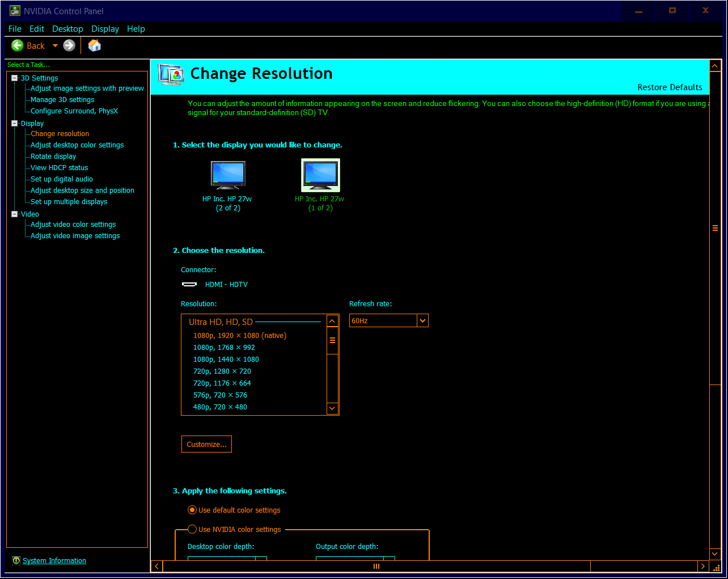Select 720p, 1176 × 664 resolution

click(x=222, y=383)
